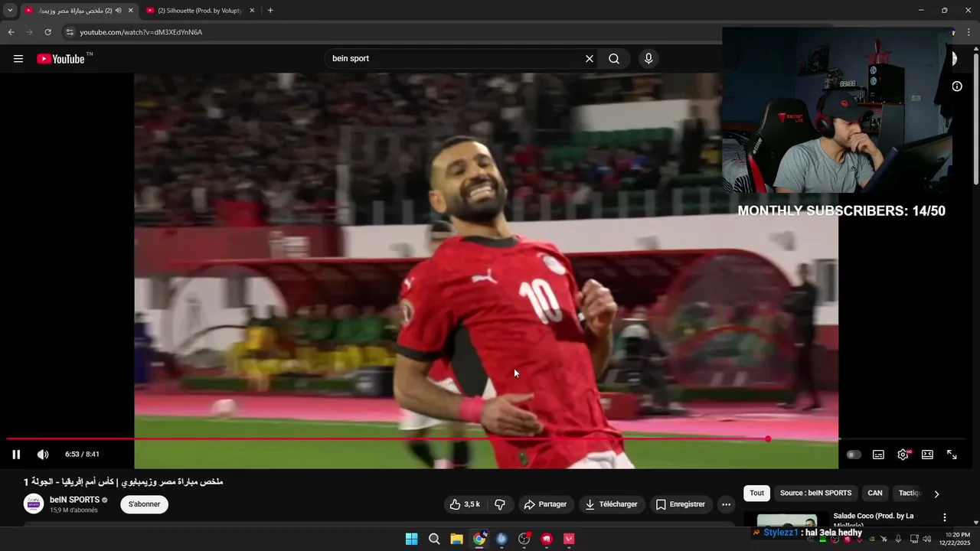980x551 pixels.
Task: Click the youtube.com address bar URL
Action: click(x=141, y=32)
